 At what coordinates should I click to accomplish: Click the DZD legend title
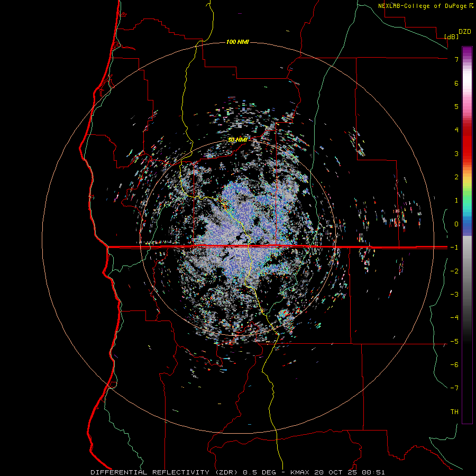point(464,32)
